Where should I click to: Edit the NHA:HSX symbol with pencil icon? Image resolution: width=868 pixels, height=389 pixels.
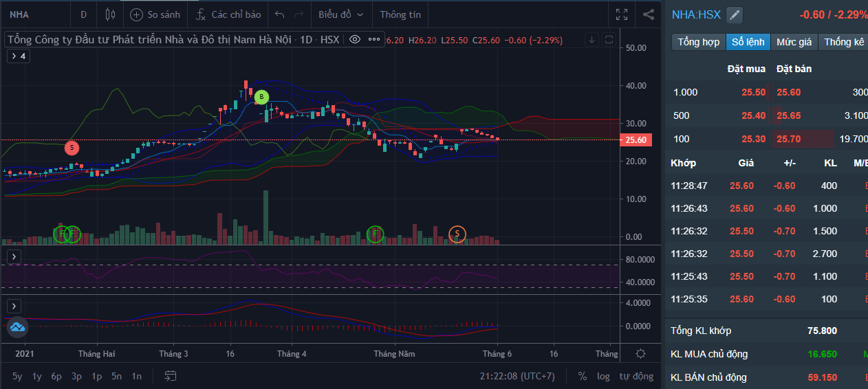(735, 15)
